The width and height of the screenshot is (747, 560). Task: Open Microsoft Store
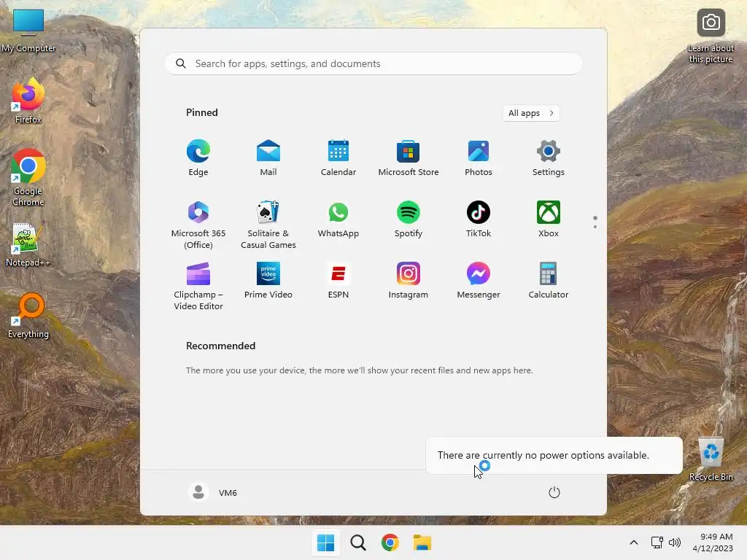(x=409, y=158)
